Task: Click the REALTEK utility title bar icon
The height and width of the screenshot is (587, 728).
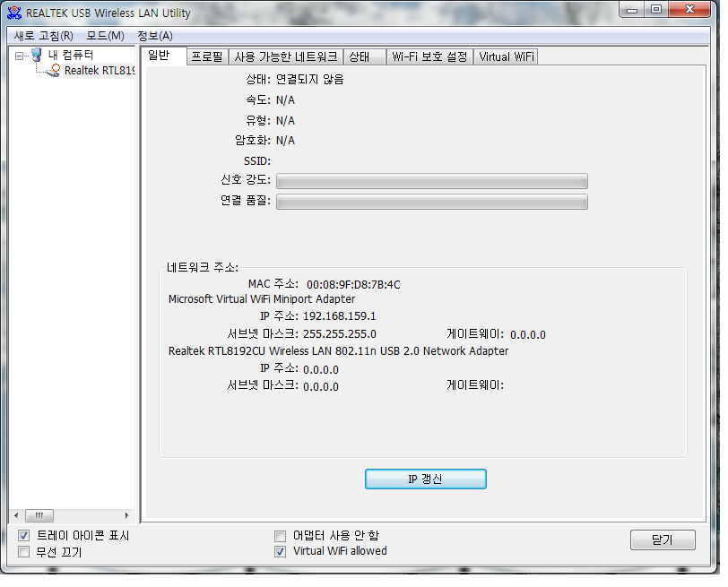Action: coord(14,13)
